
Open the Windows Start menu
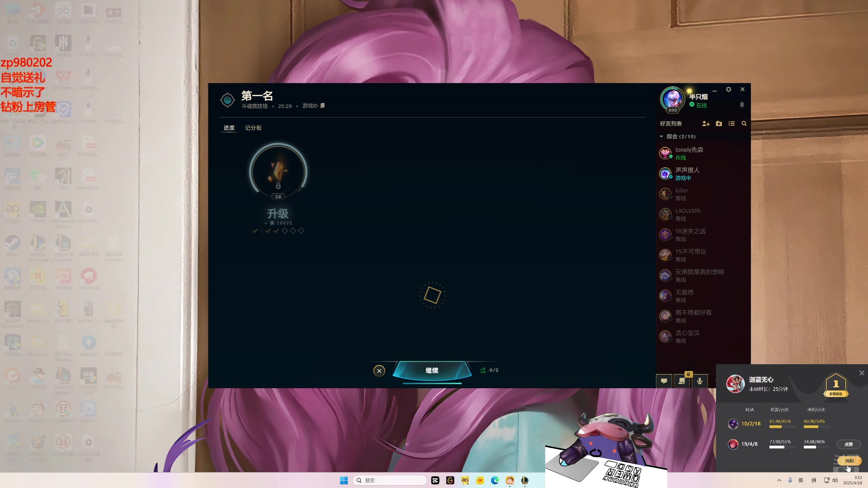coord(344,480)
